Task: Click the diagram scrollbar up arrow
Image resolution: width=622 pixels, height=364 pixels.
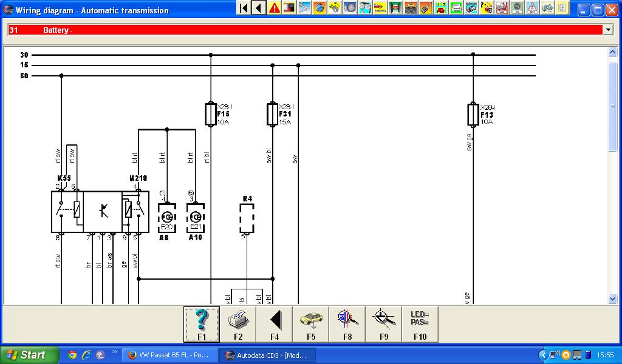Action: pyautogui.click(x=612, y=52)
